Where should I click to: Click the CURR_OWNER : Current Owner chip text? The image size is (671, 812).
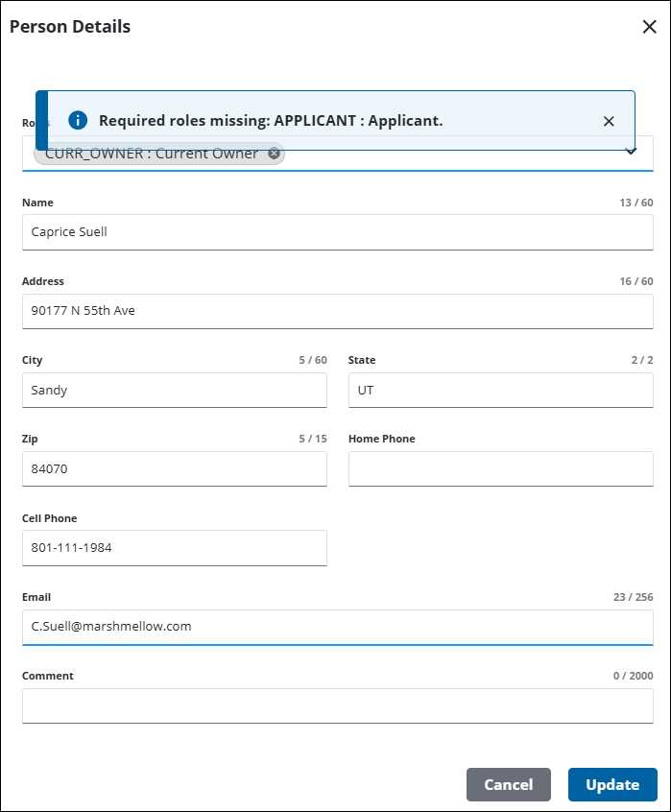tap(151, 154)
